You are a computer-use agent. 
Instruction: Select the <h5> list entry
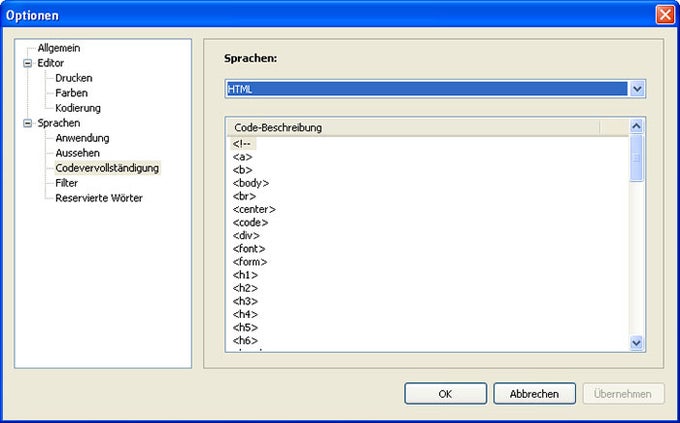click(x=245, y=328)
